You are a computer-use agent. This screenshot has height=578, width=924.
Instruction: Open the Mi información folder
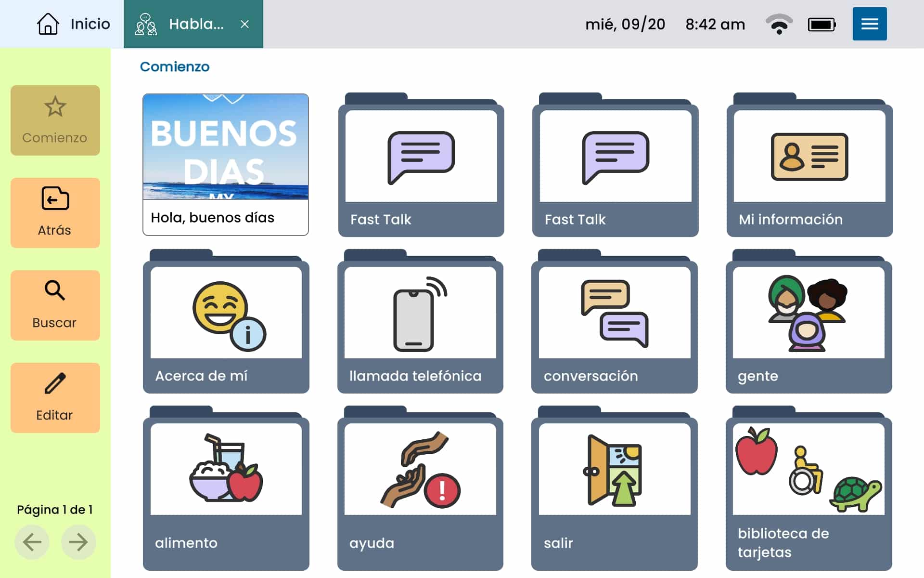[x=809, y=166]
